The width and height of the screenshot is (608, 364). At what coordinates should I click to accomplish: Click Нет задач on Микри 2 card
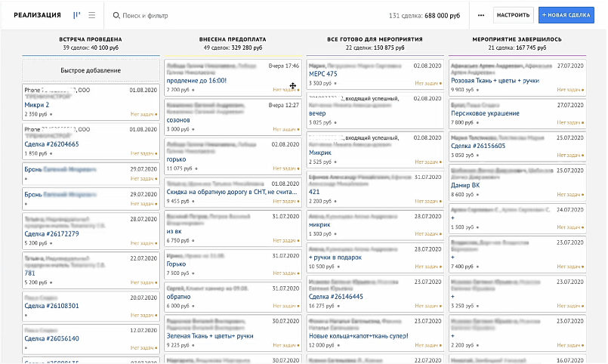tap(144, 114)
